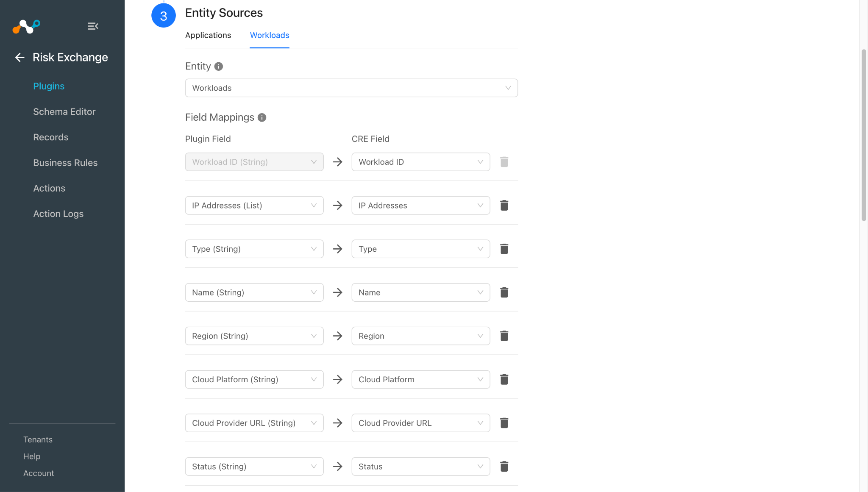Click the Entity Sources heading
This screenshot has width=868, height=492.
[224, 13]
